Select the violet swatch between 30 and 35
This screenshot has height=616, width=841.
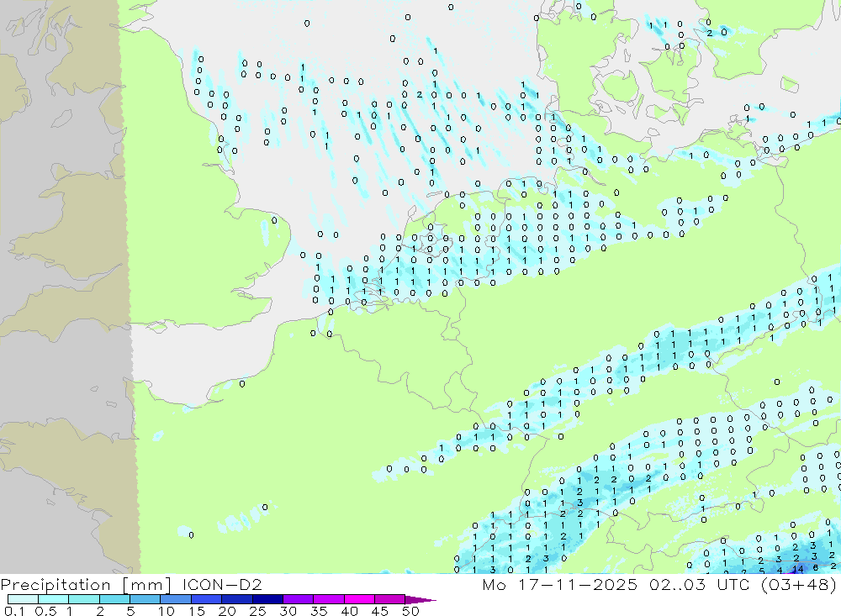[x=298, y=599]
